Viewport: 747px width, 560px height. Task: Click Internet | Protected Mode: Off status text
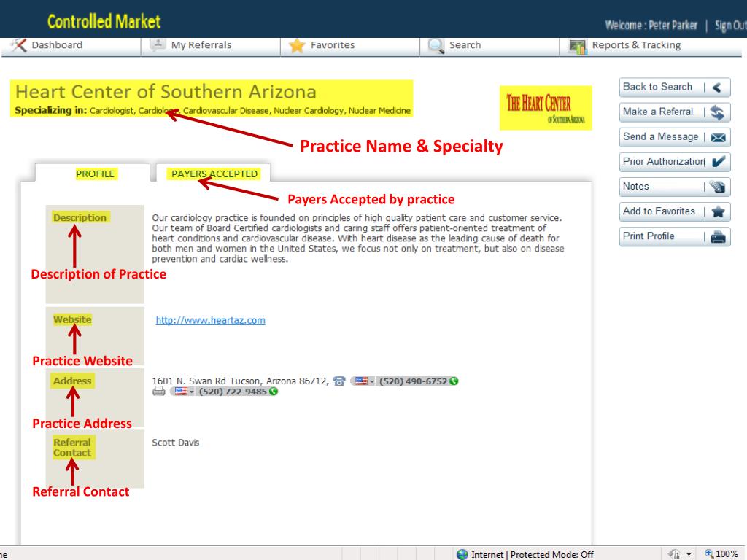532,554
